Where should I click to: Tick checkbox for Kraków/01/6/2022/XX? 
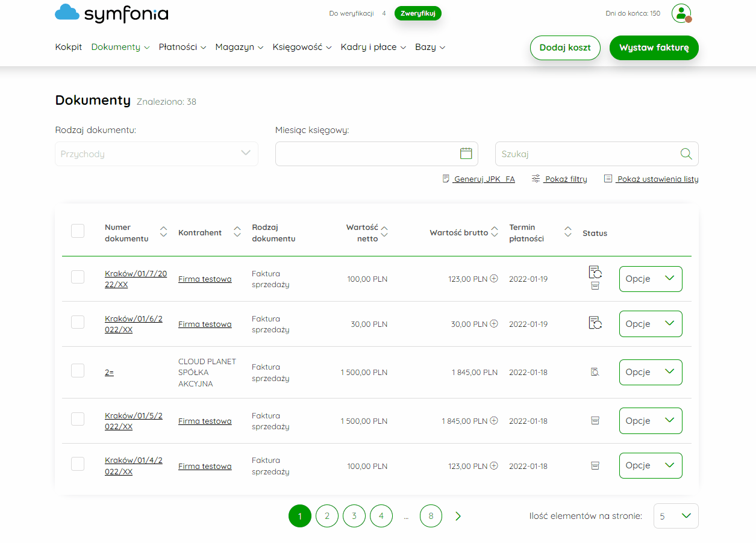[78, 322]
